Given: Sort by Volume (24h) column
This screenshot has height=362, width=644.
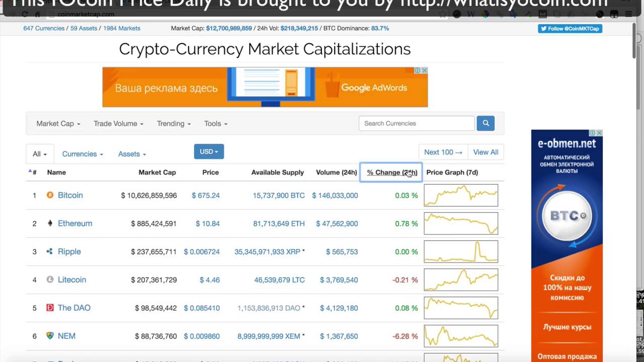Looking at the screenshot, I should click(337, 172).
